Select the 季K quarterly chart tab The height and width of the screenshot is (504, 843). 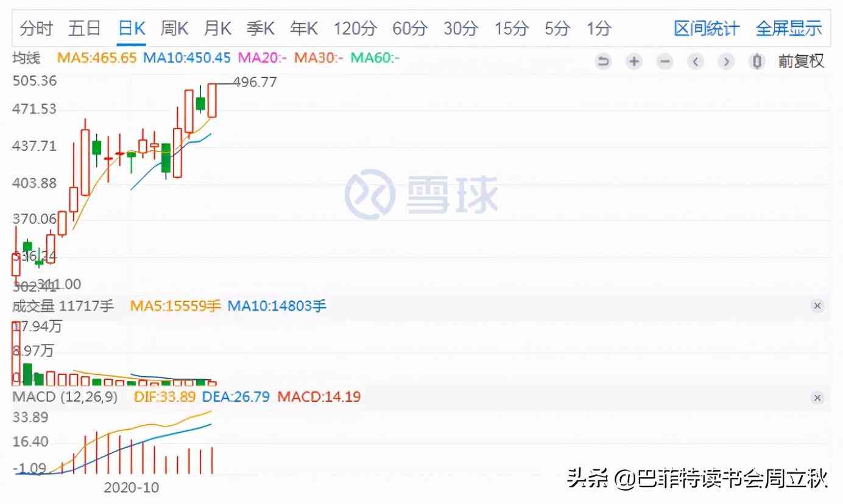(261, 28)
